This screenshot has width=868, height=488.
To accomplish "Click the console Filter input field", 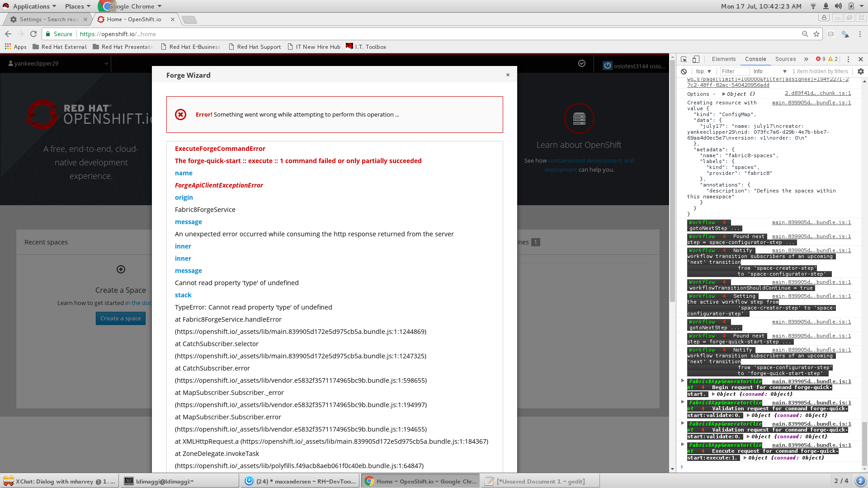I will coord(735,71).
